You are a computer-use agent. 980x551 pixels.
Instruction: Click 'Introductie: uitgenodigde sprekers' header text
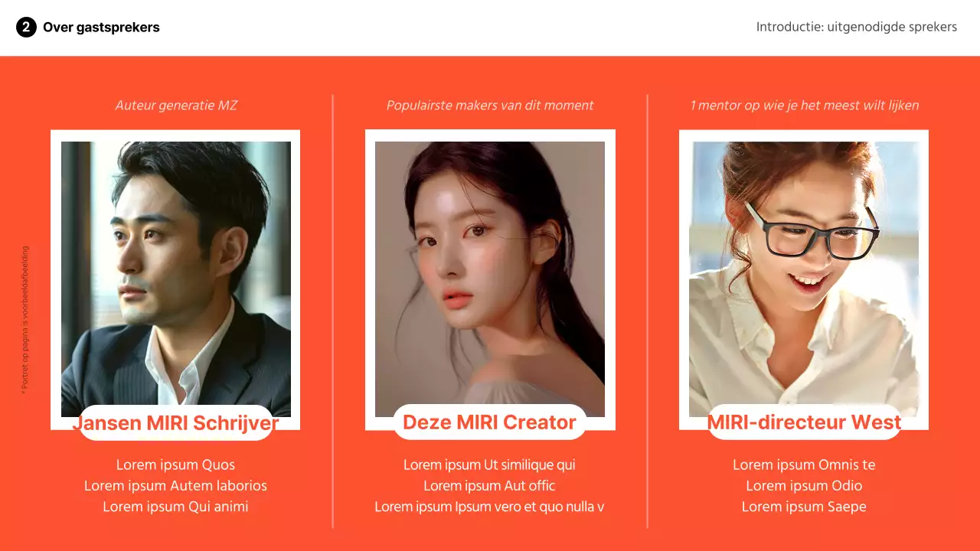857,27
